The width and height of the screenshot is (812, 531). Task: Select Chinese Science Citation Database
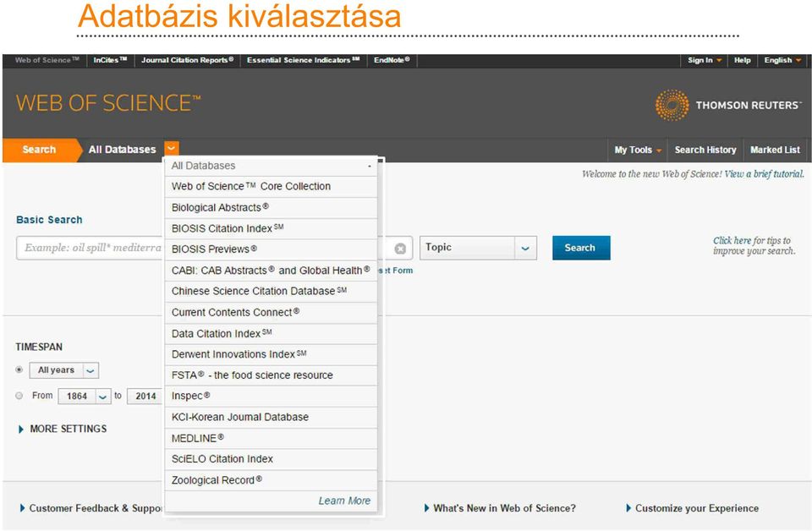pos(271,292)
